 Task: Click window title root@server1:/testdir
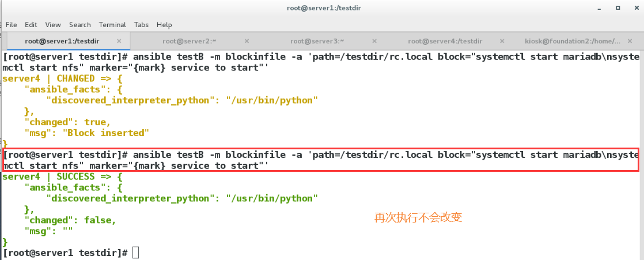pyautogui.click(x=324, y=8)
